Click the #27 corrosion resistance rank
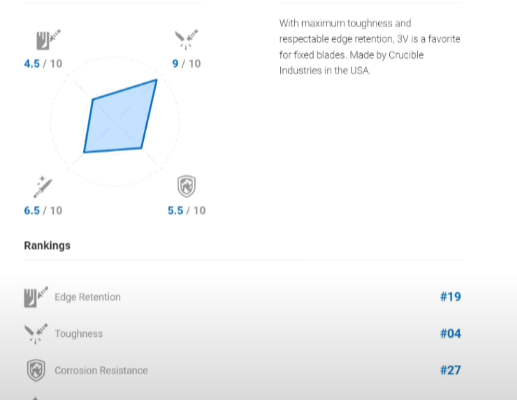 [x=451, y=370]
